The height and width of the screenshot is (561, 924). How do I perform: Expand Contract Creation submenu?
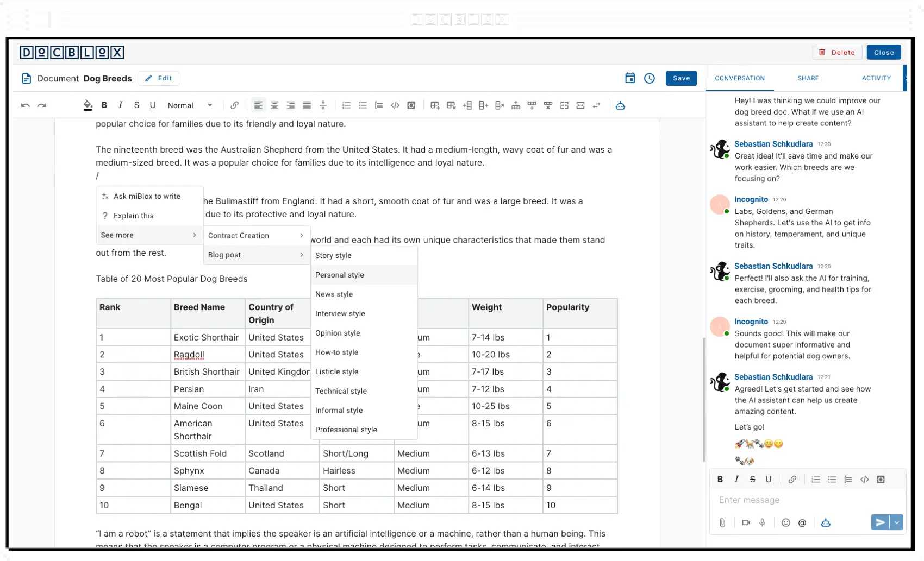[x=257, y=236]
